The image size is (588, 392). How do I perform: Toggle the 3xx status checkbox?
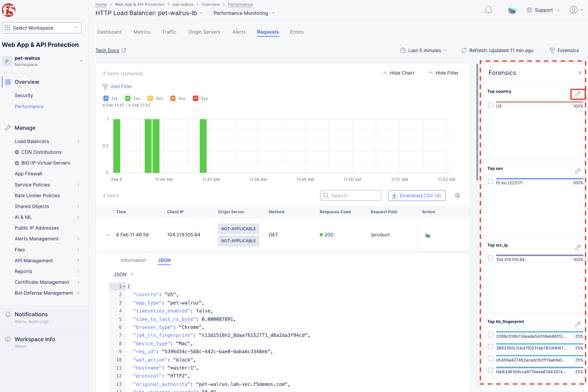(x=150, y=98)
